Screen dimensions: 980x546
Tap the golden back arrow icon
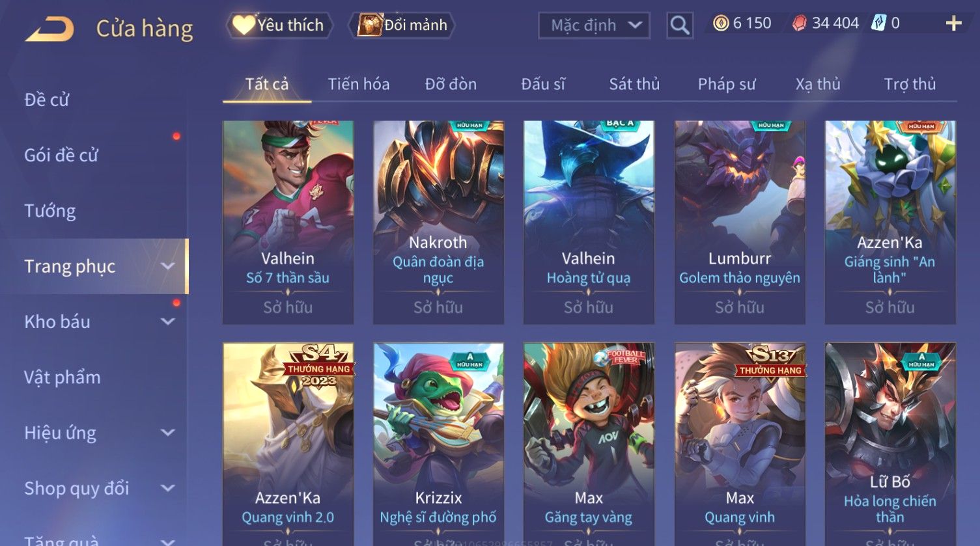[x=49, y=29]
